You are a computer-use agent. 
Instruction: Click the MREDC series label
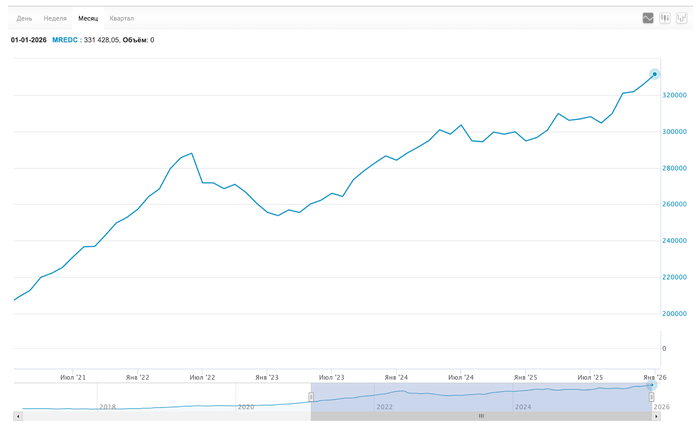64,40
